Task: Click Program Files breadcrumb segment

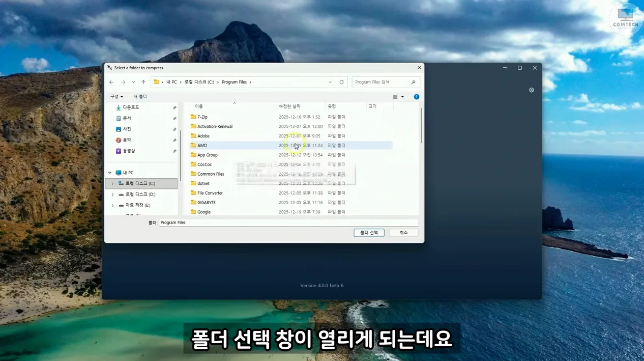Action: (234, 82)
